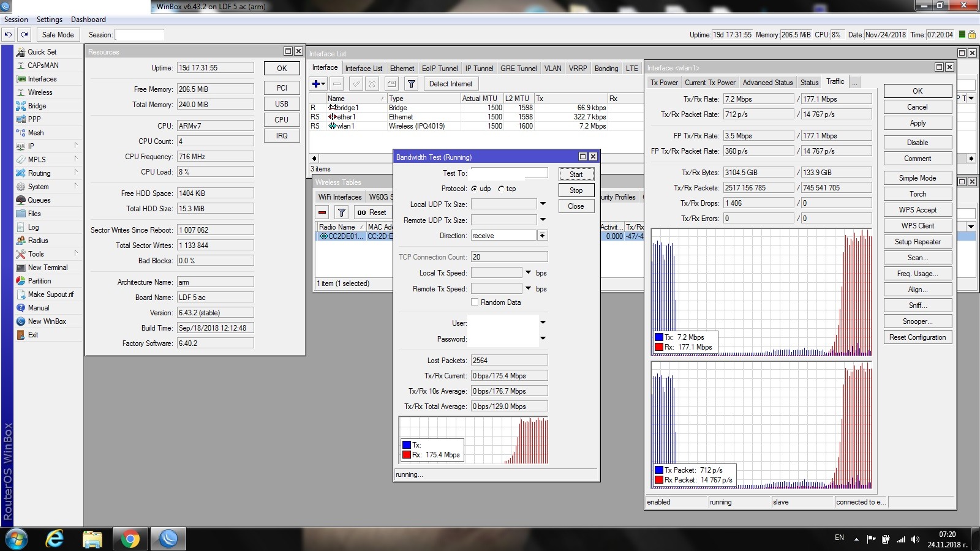
Task: Click the red minus remove icon in Wireless Tables
Action: point(322,212)
